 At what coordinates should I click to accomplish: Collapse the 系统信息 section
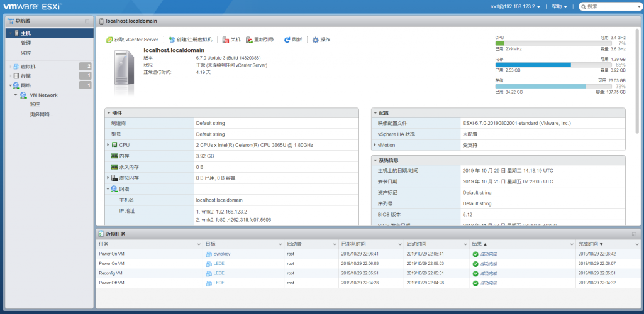375,160
